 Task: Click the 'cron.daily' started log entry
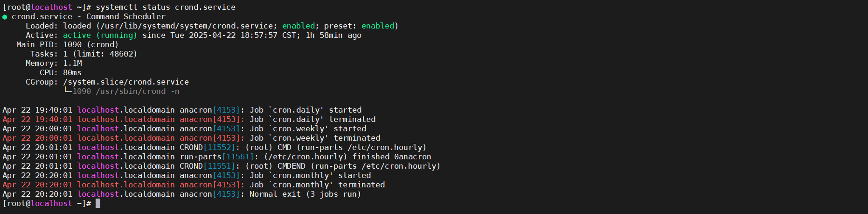[182, 110]
